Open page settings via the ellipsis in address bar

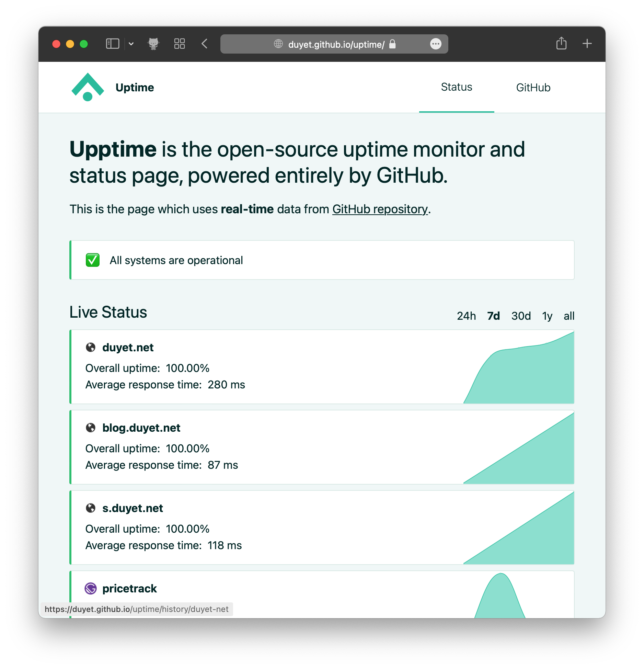tap(435, 44)
